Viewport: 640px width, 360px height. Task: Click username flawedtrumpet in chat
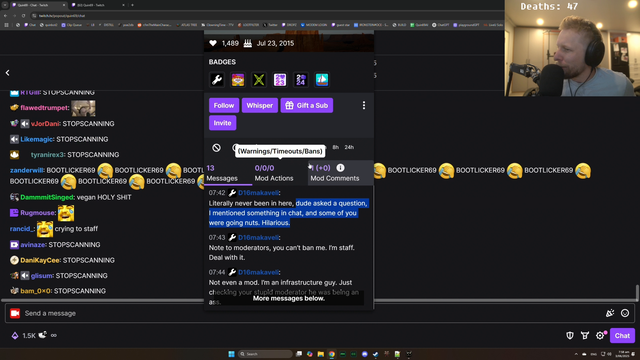click(x=44, y=108)
